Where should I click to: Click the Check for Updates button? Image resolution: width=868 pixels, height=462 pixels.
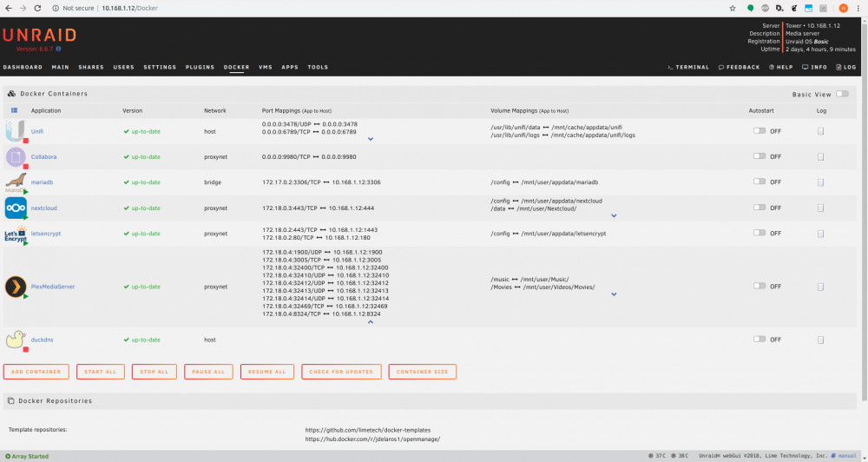tap(341, 372)
